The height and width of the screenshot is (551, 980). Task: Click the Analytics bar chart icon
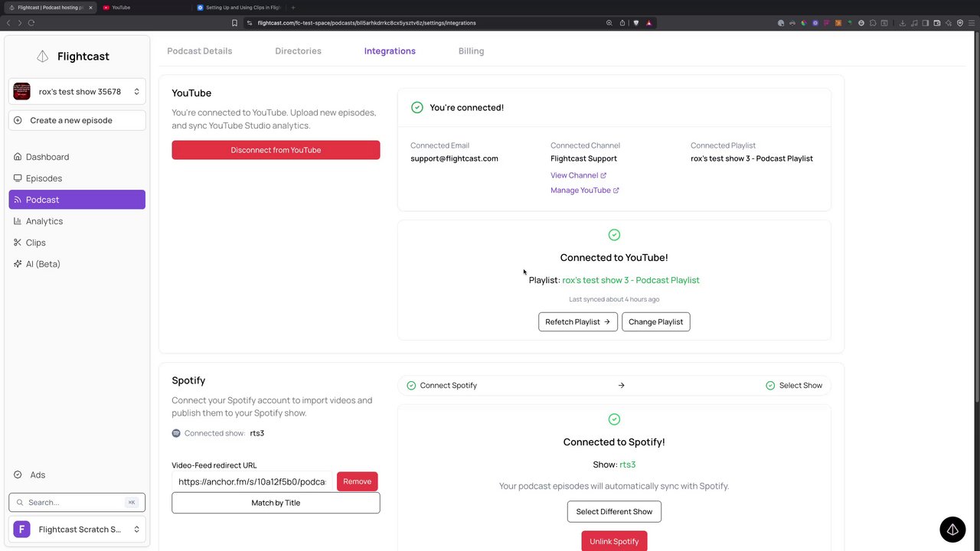[x=18, y=221]
